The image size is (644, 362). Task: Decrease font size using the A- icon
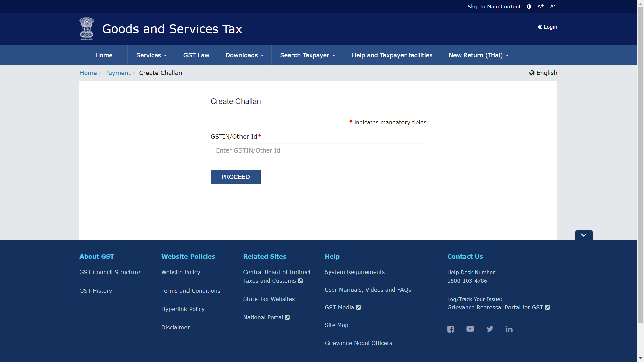coord(552,6)
